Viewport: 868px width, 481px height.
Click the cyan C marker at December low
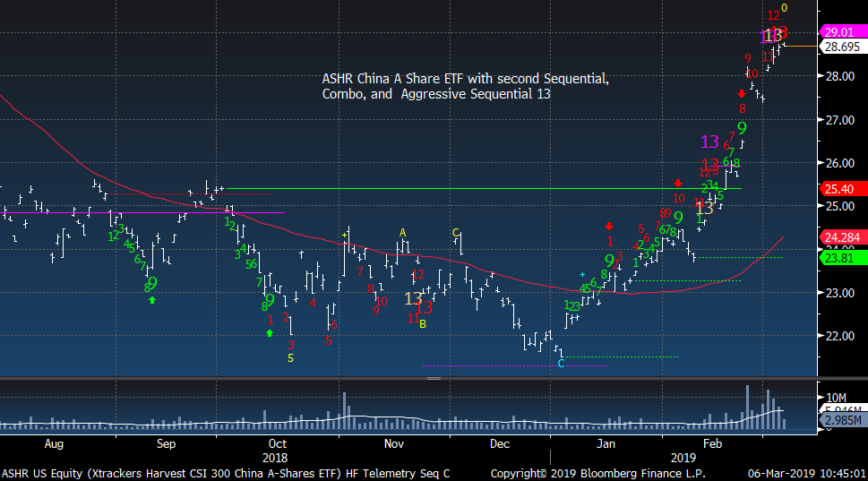(561, 364)
